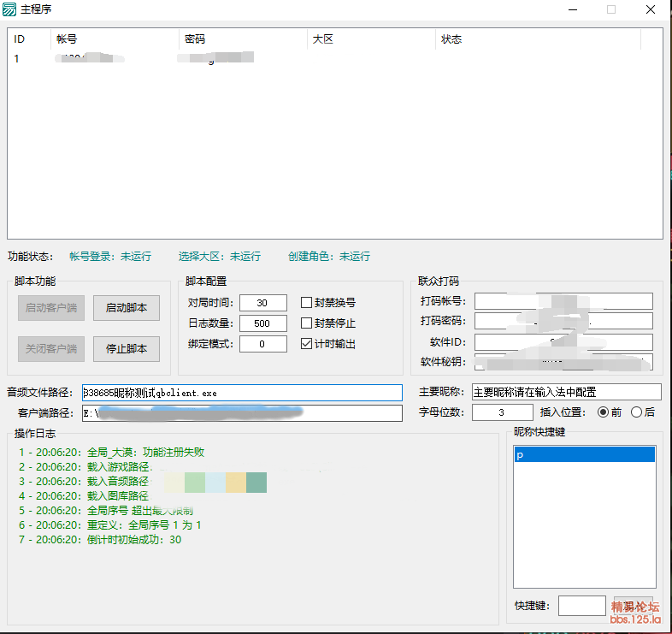Click log line 全局序号 超出最大限制

[x=106, y=511]
